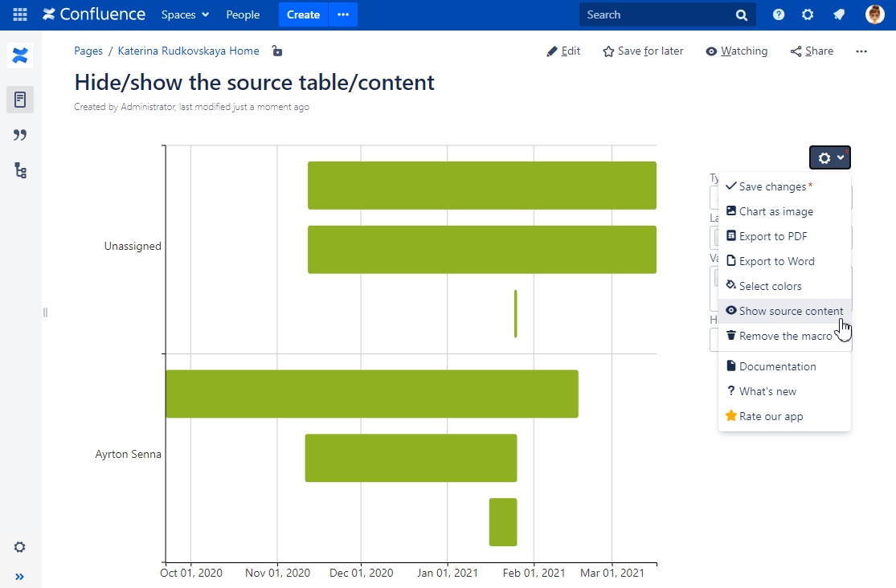896x588 pixels.
Task: Open the Blog quotes icon in sidebar
Action: [19, 135]
